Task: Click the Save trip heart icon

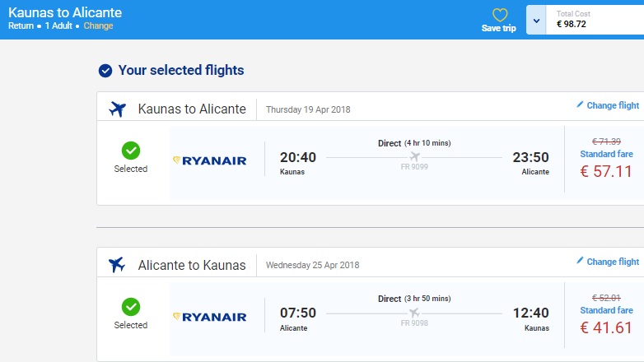Action: coord(500,15)
